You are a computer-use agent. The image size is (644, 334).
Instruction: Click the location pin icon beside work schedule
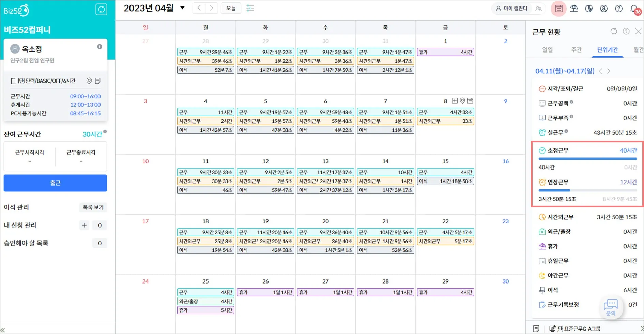[89, 81]
